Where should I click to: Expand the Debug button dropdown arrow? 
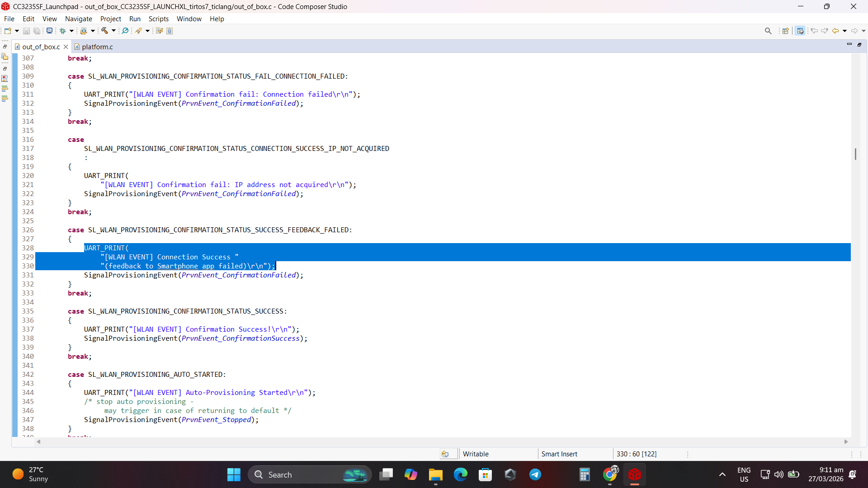(x=71, y=31)
